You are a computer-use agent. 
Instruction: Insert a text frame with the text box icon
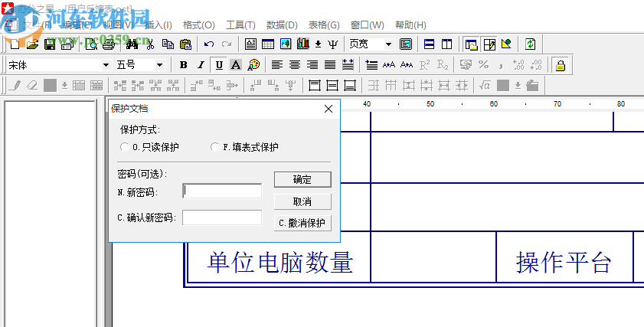[250, 44]
